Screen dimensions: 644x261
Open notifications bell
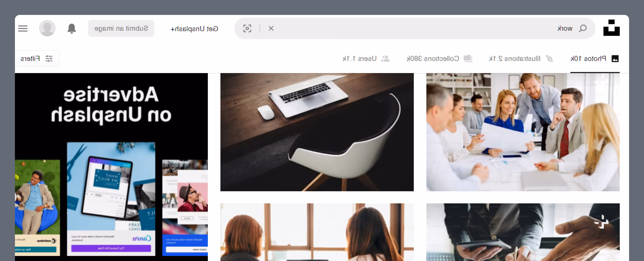72,28
